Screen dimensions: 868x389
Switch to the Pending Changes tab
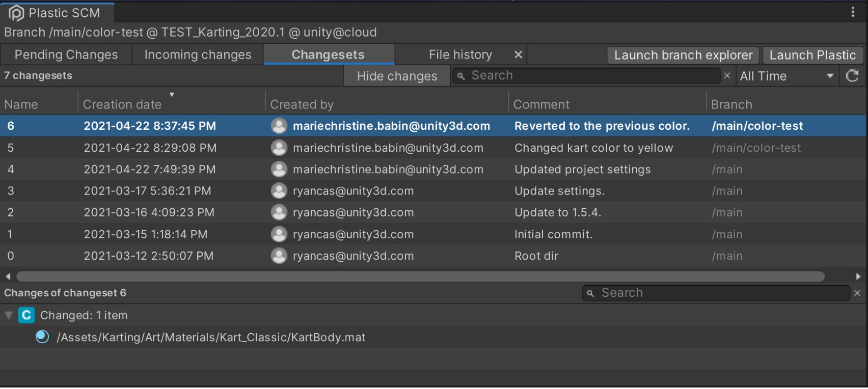click(66, 54)
